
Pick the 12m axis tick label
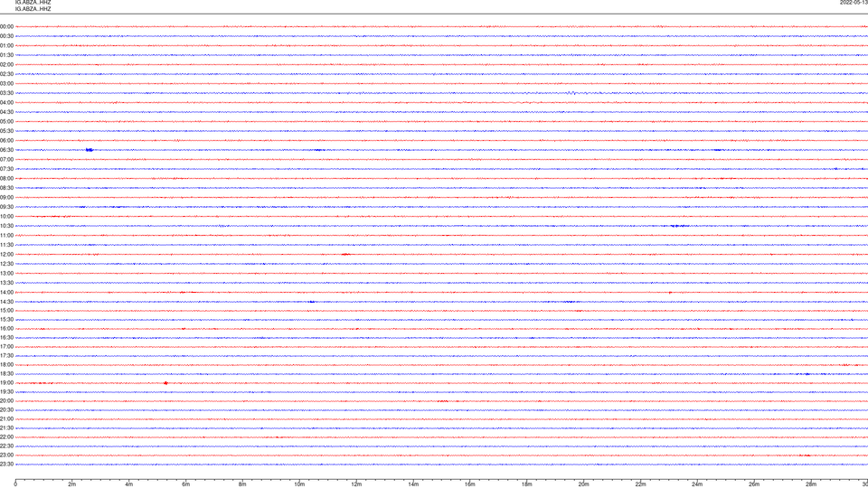coord(356,484)
